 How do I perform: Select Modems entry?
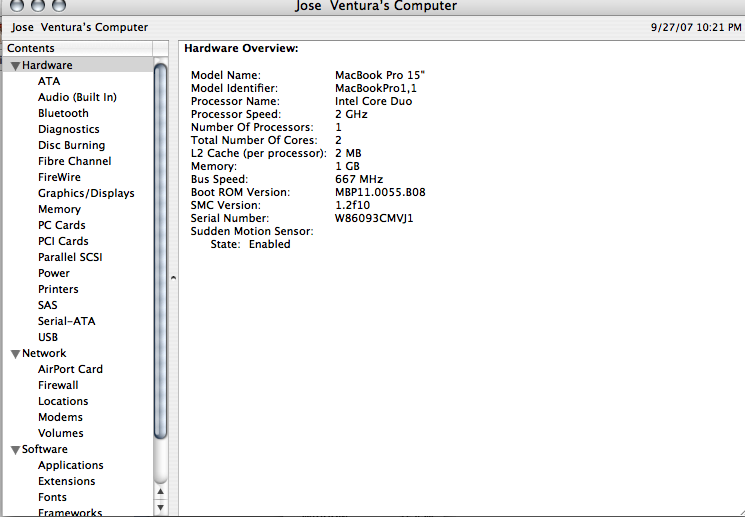click(60, 417)
